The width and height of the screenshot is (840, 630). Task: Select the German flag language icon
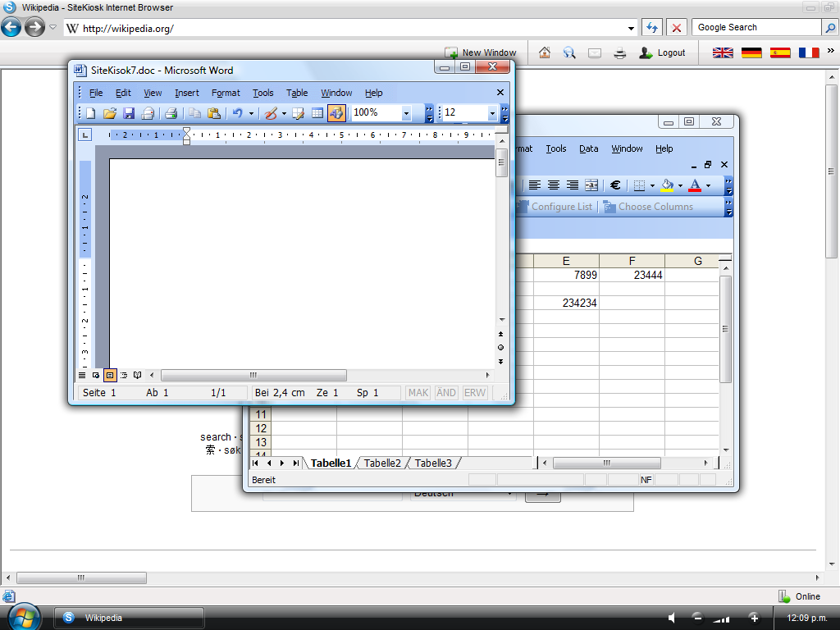pos(751,52)
